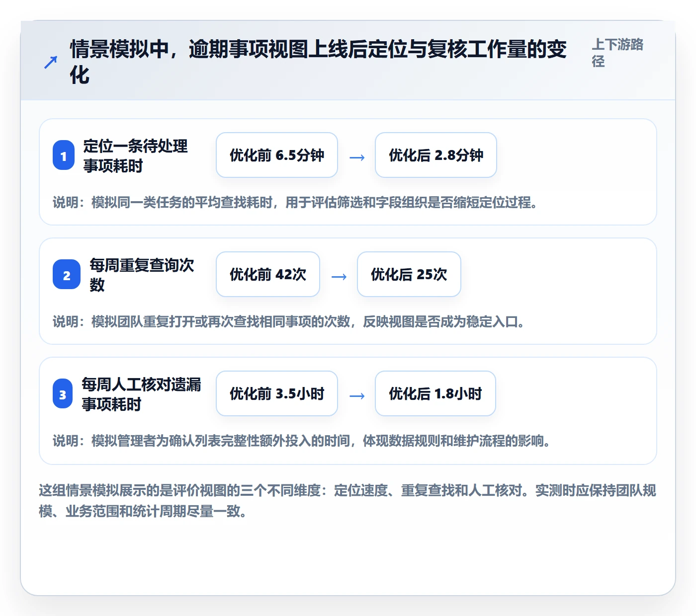Click the 上下游路径 label in the header
This screenshot has height=616, width=696.
(617, 53)
